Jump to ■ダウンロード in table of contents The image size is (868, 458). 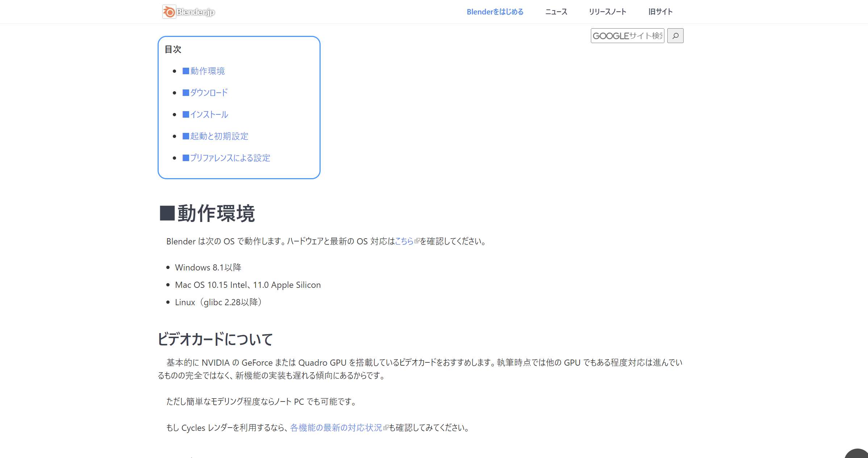pos(205,93)
